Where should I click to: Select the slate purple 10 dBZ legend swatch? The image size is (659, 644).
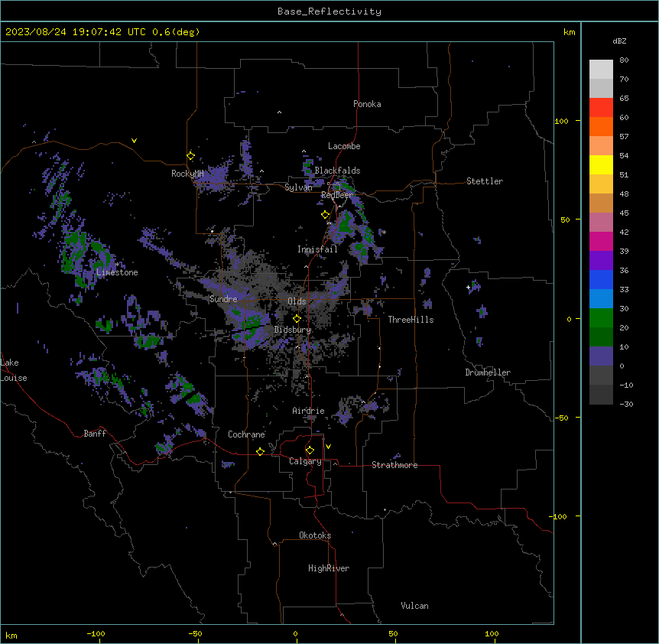tap(601, 356)
